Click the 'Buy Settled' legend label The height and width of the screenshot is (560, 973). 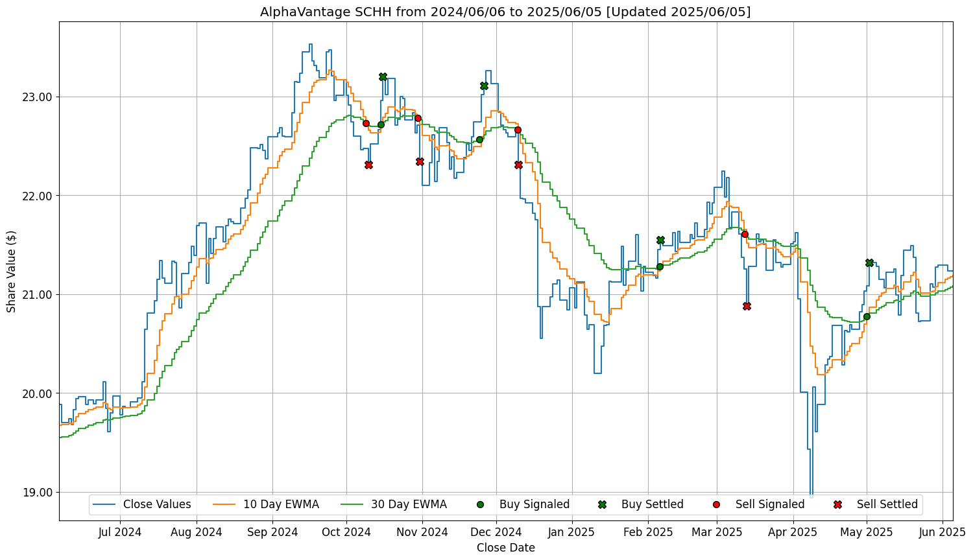[653, 504]
